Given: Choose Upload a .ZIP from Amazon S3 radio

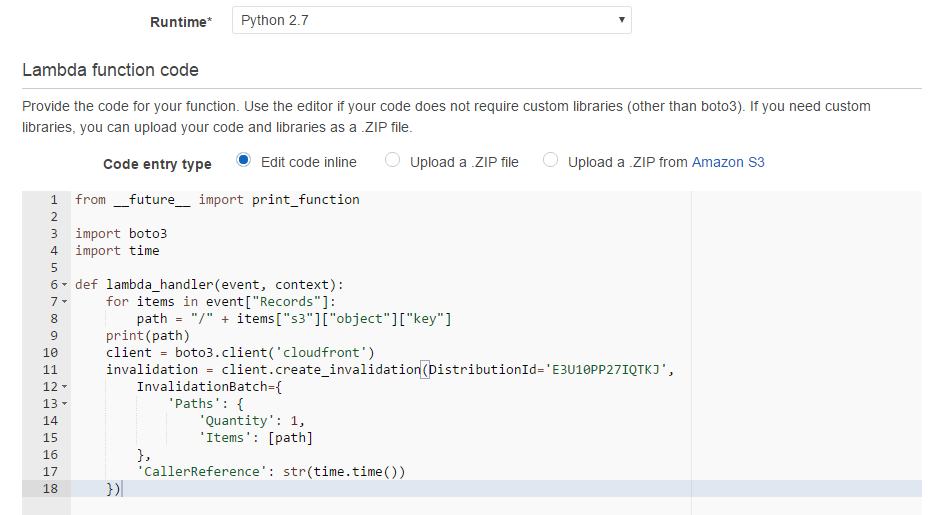Looking at the screenshot, I should (x=550, y=160).
